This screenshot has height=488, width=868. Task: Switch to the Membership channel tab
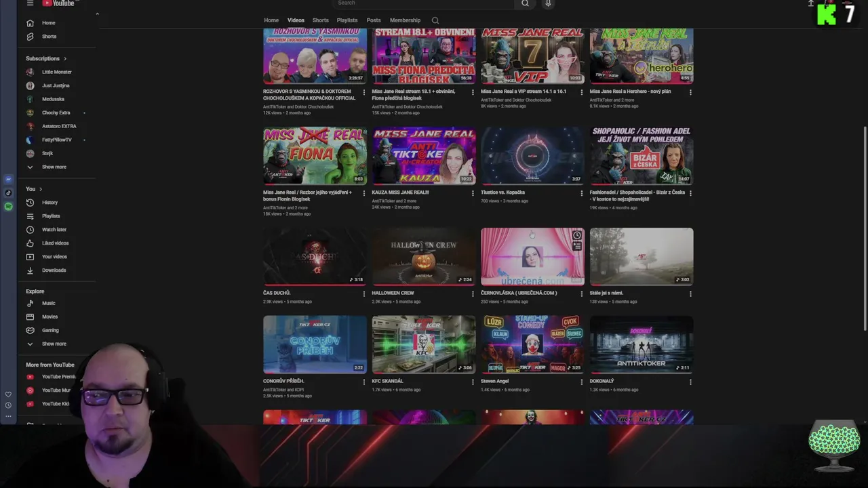tap(405, 20)
